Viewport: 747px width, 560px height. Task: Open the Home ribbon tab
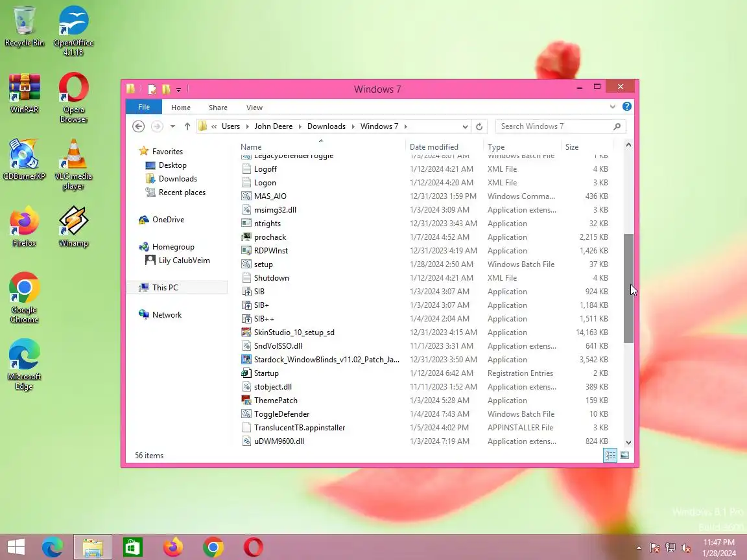180,108
